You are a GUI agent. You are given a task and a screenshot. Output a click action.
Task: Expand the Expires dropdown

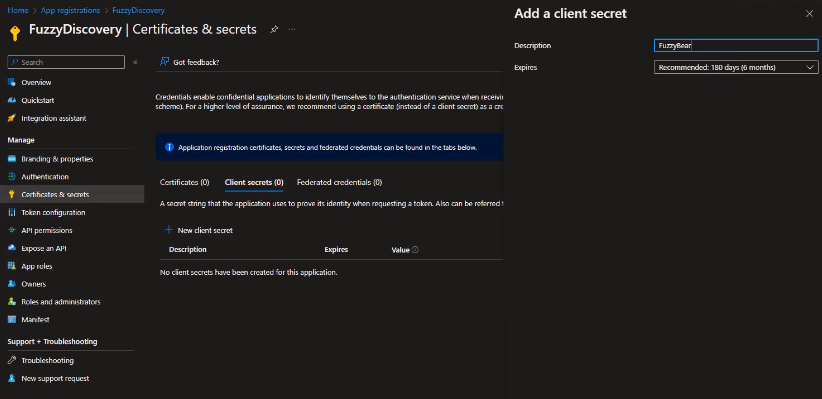coord(736,67)
